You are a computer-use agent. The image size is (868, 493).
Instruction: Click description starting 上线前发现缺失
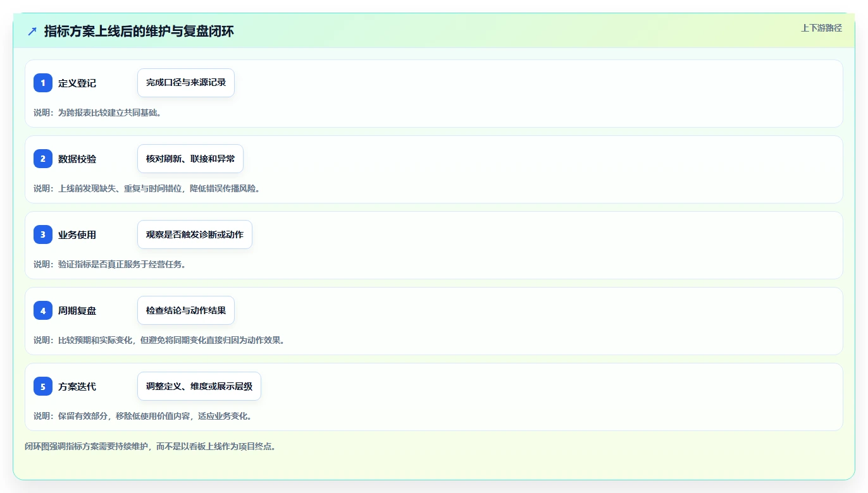(x=147, y=188)
